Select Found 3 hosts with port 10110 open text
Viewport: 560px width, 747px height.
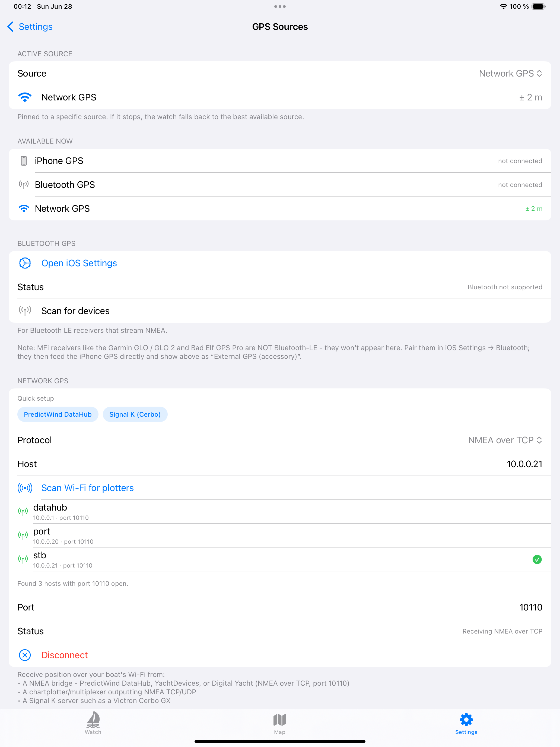(x=73, y=584)
